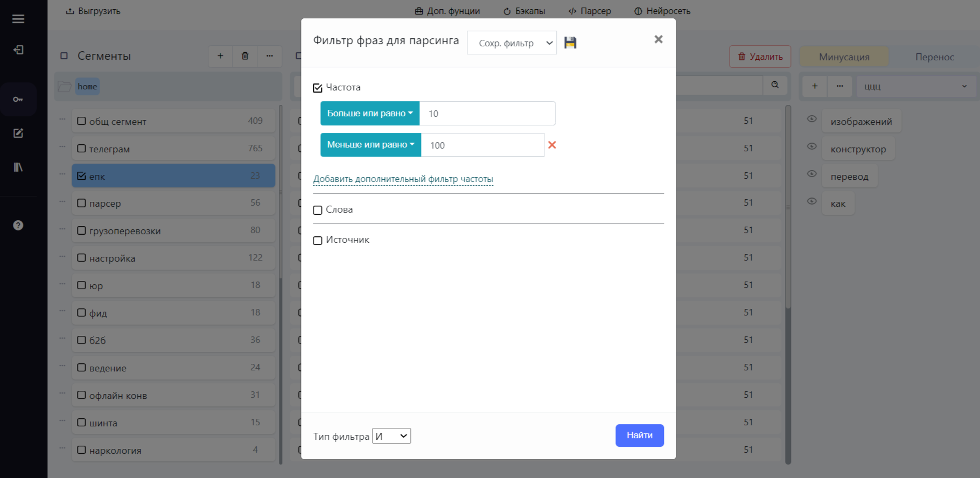Open Меньше или равно condition dropdown

coord(370,145)
